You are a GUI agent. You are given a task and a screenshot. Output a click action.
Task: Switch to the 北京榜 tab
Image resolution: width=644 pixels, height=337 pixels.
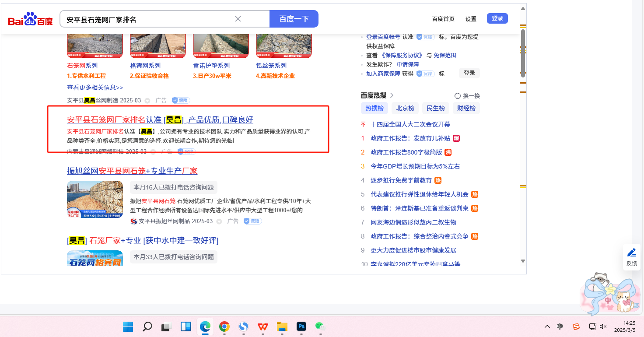click(x=405, y=108)
